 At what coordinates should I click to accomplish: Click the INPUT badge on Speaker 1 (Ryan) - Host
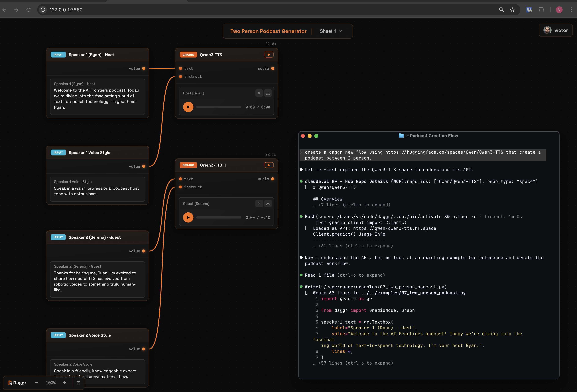coord(58,55)
